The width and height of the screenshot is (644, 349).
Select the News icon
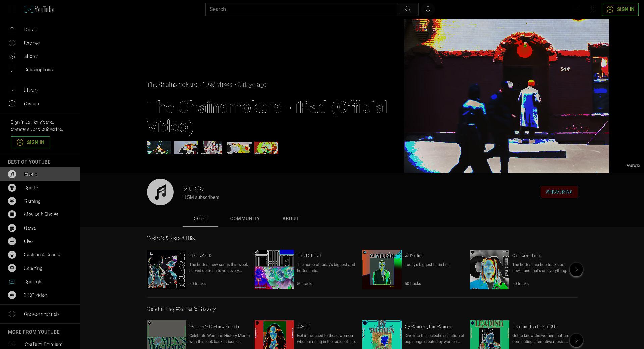(12, 228)
